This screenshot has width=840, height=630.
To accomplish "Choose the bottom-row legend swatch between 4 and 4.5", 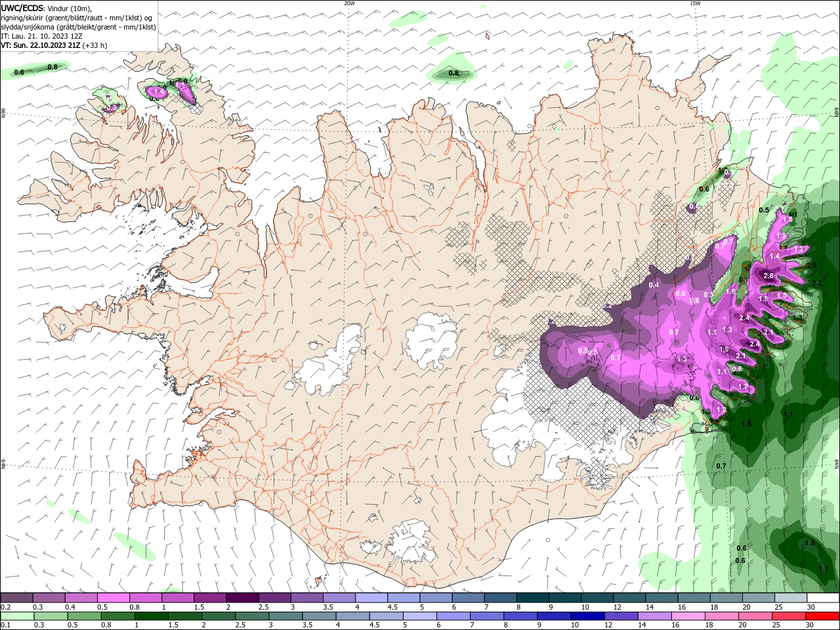I will (x=354, y=616).
